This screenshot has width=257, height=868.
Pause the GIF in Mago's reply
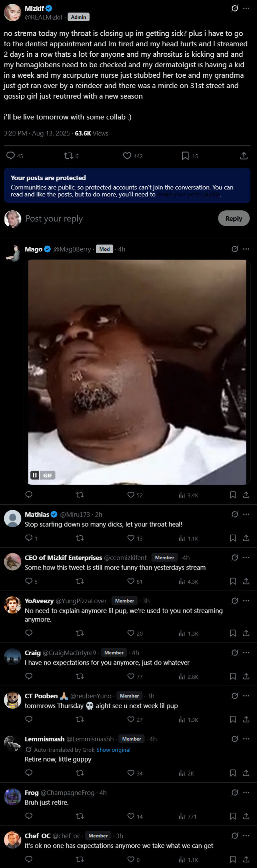tap(34, 475)
